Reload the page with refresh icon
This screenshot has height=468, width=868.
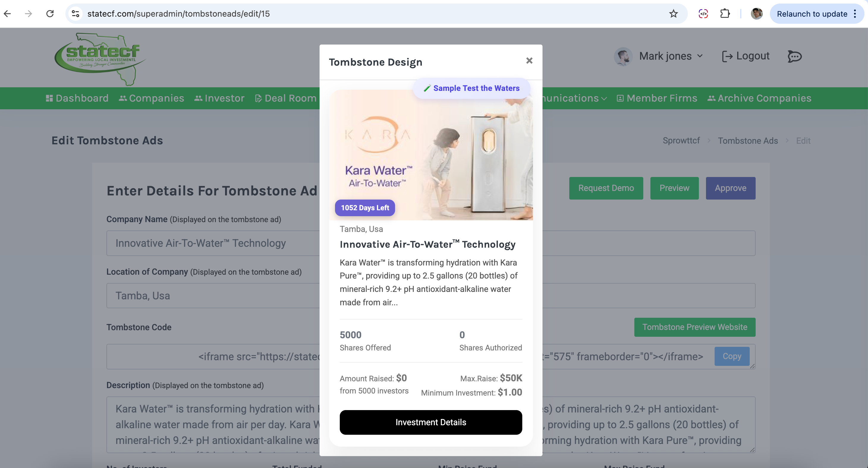tap(50, 14)
